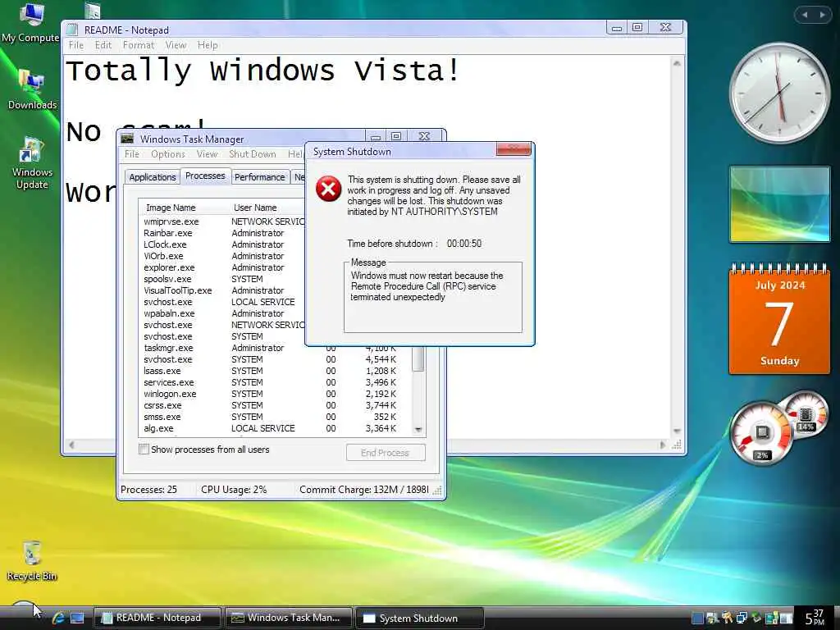840x630 pixels.
Task: Select the wmiprvse.exe process row
Action: pyautogui.click(x=221, y=221)
